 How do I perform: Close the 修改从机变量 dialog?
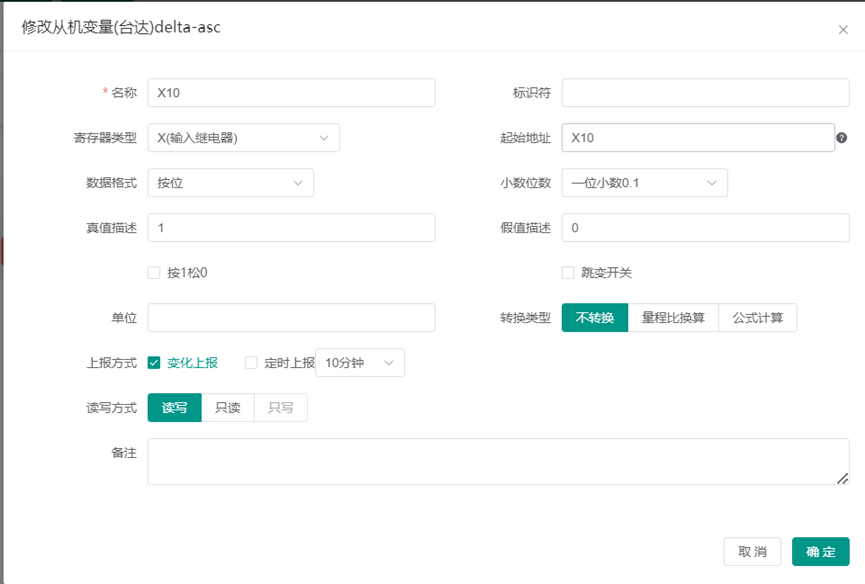(x=843, y=30)
